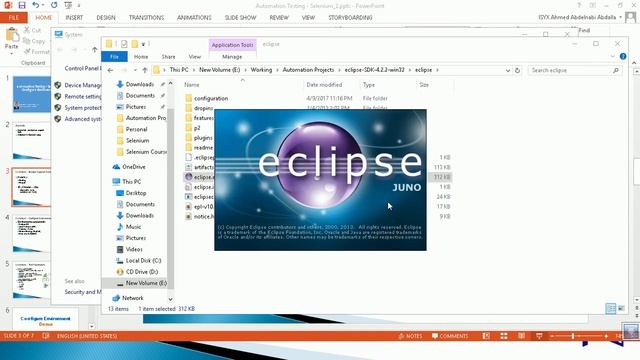Switch to TRANSITIONS ribbon tab
The height and width of the screenshot is (360, 640).
click(x=146, y=18)
